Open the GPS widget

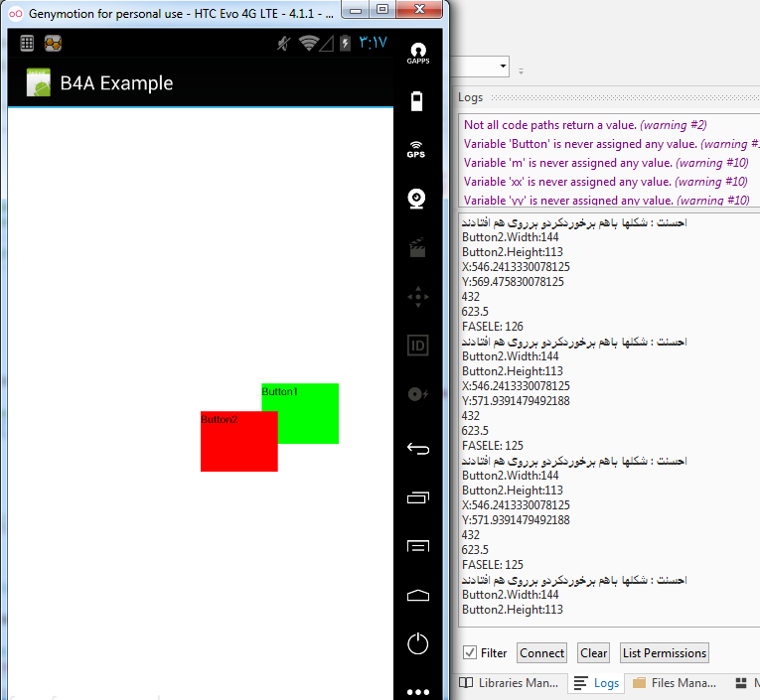click(x=417, y=150)
